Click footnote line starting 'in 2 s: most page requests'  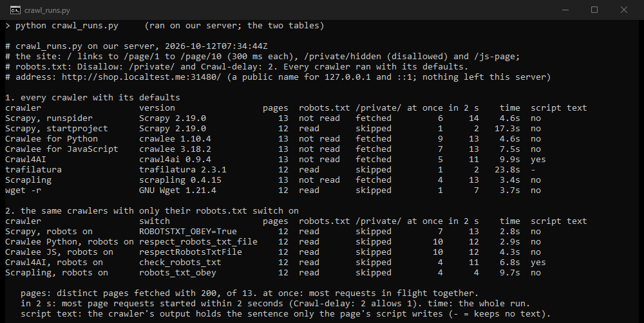coord(275,303)
